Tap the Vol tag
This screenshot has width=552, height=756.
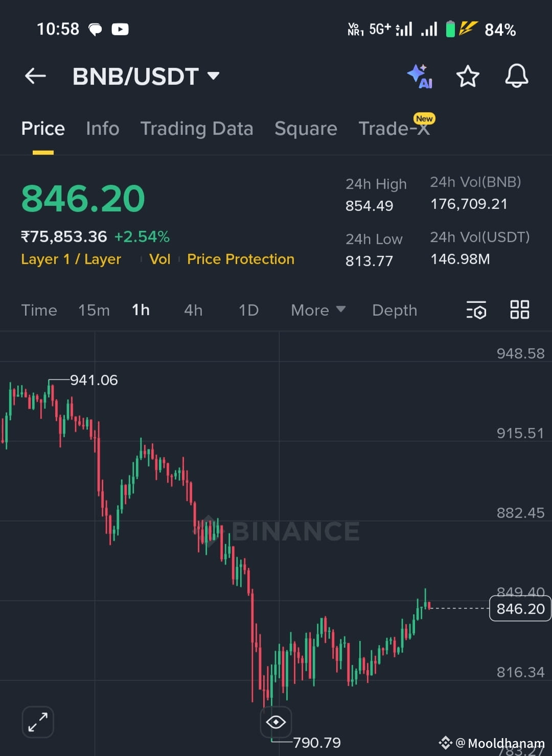159,259
